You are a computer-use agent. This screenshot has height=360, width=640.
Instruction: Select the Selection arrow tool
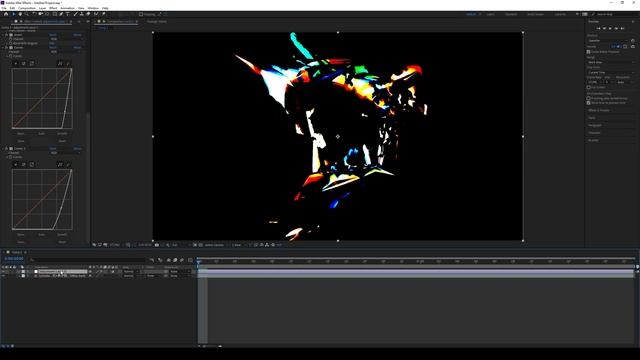(x=13, y=14)
